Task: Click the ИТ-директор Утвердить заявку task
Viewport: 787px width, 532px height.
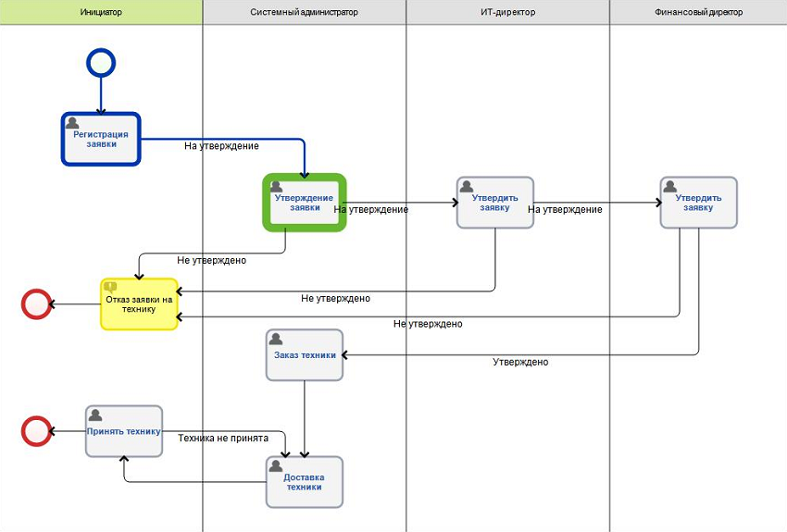Action: point(495,203)
